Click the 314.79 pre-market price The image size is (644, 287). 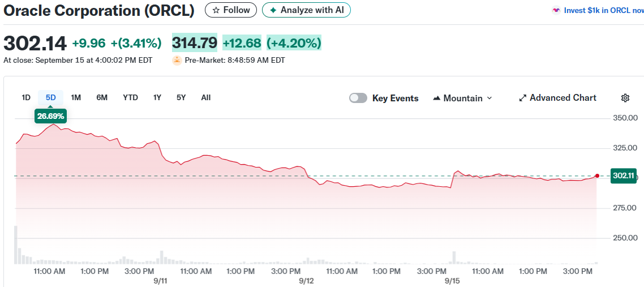(194, 42)
